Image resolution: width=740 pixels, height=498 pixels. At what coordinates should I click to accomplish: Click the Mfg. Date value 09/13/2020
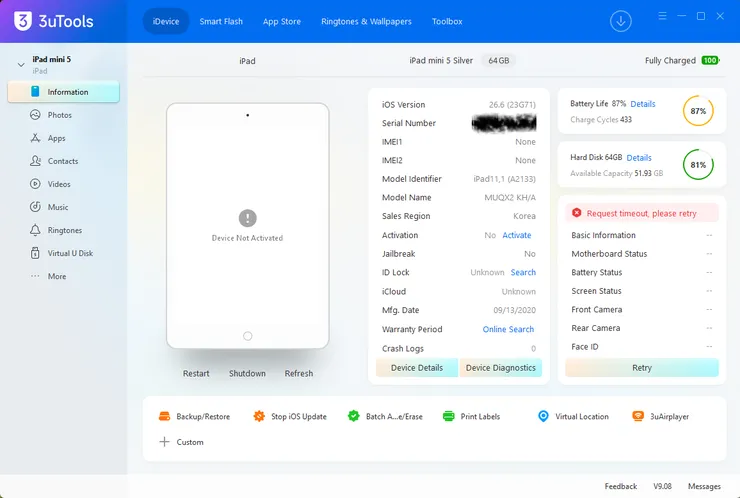coord(514,310)
